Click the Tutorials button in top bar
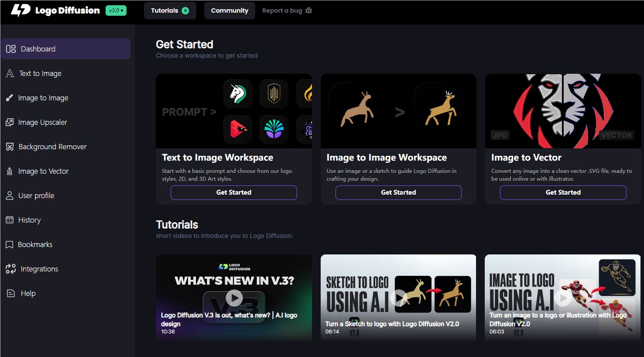 pos(170,10)
